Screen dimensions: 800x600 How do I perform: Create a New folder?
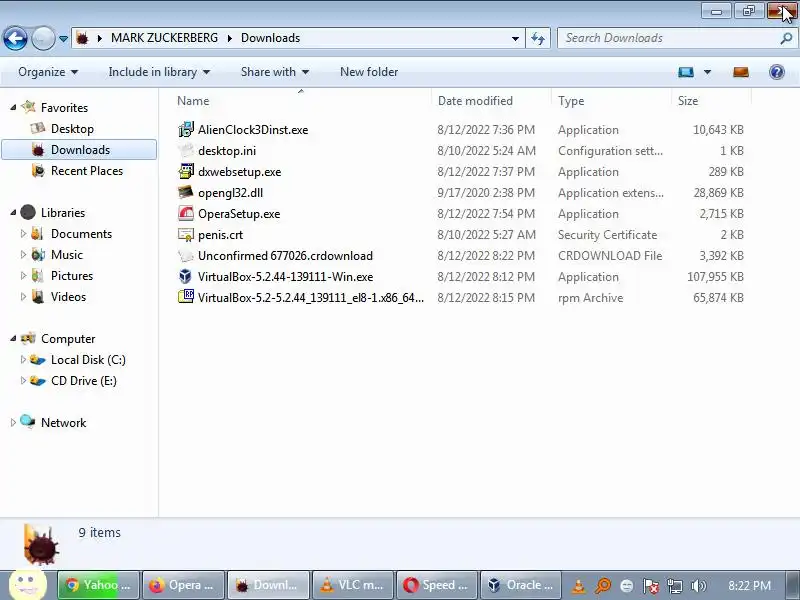point(369,72)
